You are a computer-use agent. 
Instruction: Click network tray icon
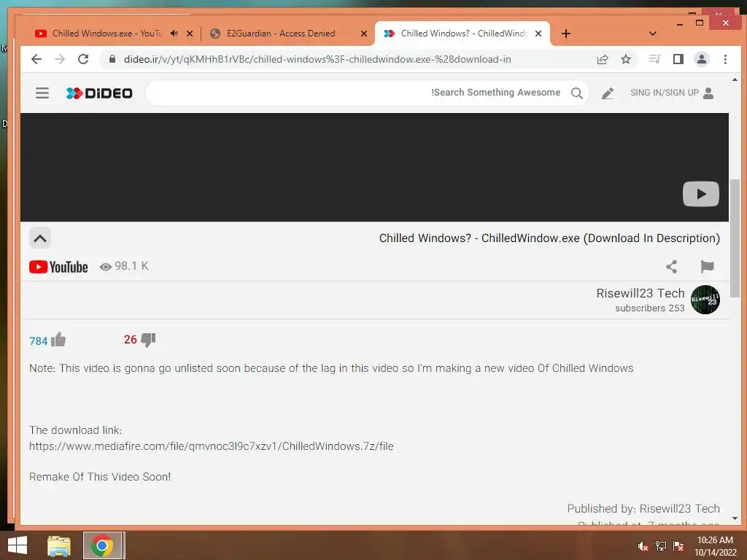661,546
